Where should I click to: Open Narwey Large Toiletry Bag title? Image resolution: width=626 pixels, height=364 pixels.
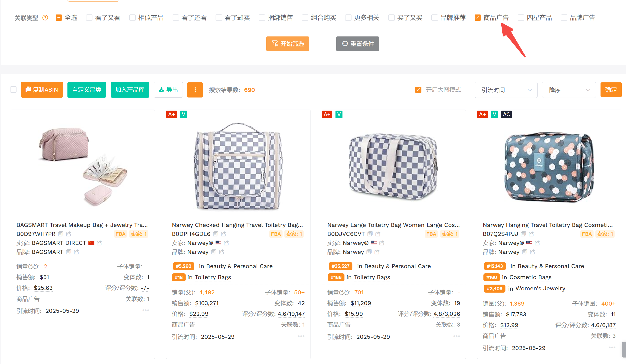point(393,225)
